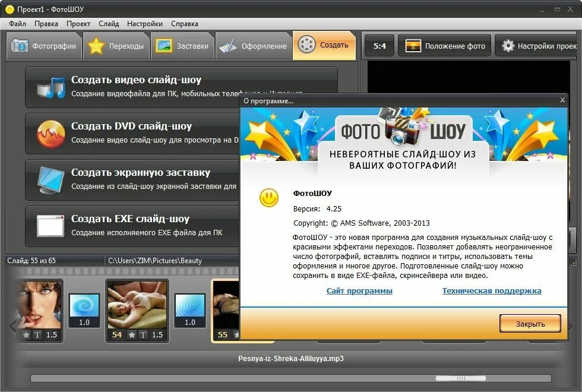Image resolution: width=582 pixels, height=392 pixels.
Task: Select the woman's face slide thumbnail
Action: [x=38, y=304]
